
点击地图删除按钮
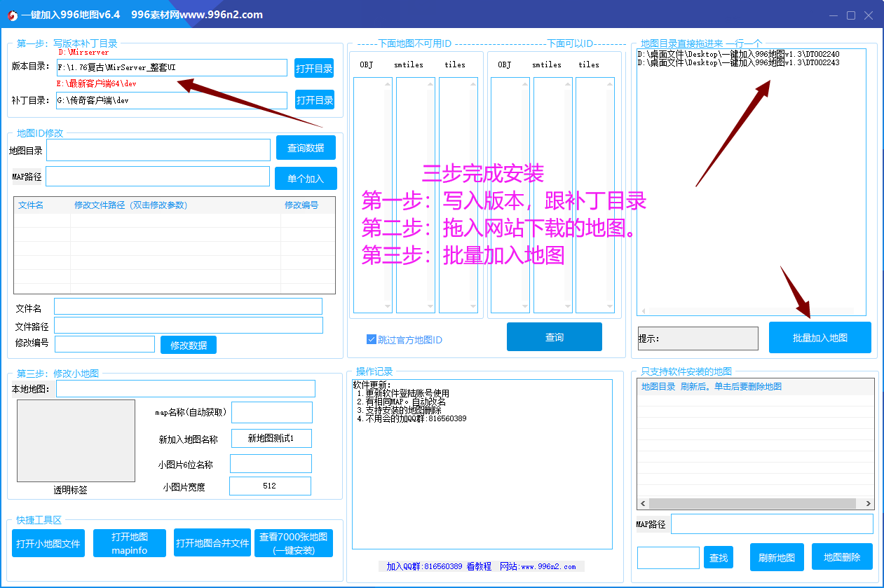coord(842,557)
